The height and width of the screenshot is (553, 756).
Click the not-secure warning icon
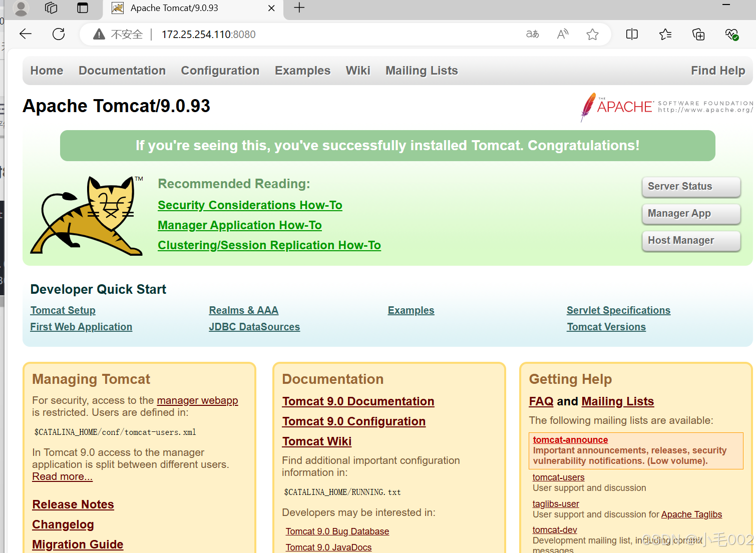tap(99, 34)
